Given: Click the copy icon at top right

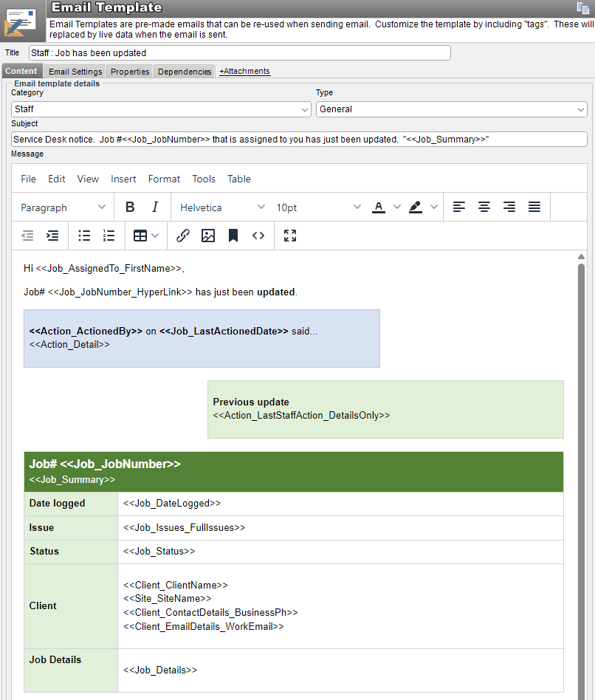Looking at the screenshot, I should (x=582, y=7).
